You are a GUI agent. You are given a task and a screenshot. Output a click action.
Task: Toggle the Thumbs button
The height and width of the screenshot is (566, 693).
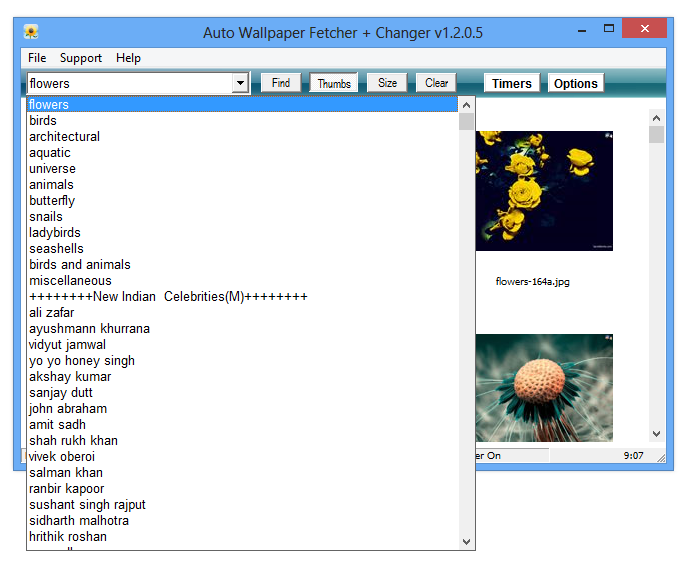334,83
